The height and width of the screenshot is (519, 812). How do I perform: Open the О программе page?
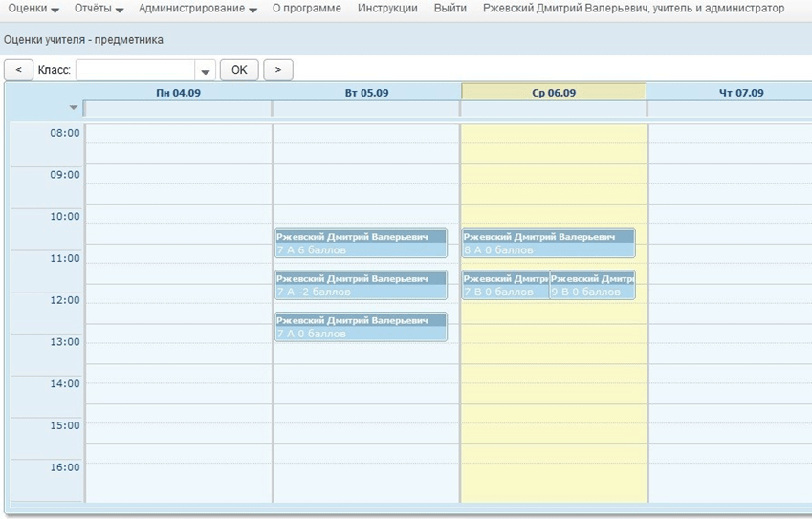[x=308, y=9]
